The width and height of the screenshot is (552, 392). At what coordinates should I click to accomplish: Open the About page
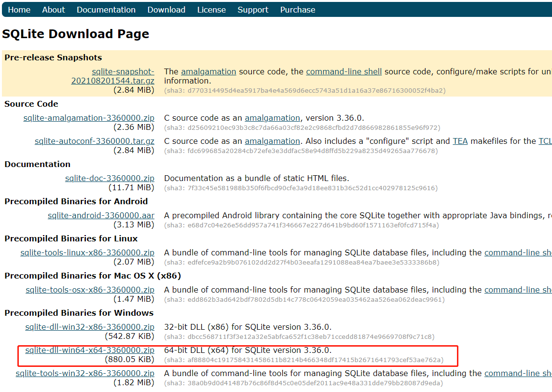(53, 10)
